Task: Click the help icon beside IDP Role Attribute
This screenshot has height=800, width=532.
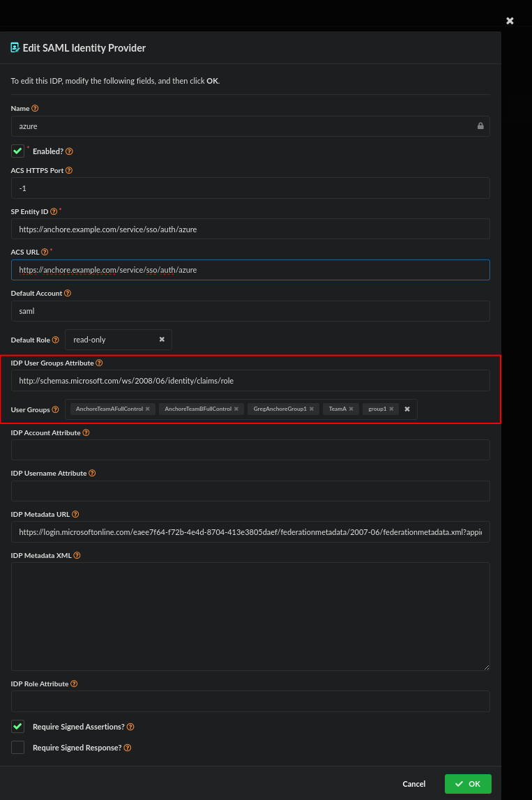Action: [x=75, y=684]
